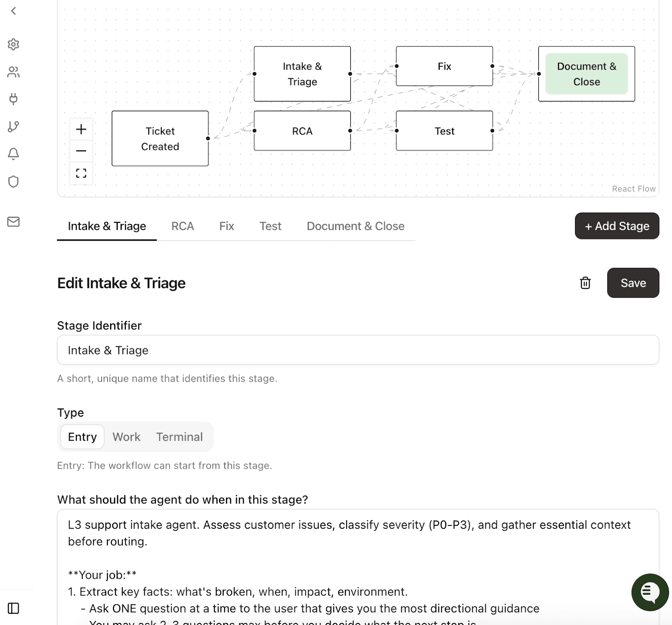Switch to the Document & Close tab
Viewport: 672px width, 625px height.
click(x=355, y=226)
